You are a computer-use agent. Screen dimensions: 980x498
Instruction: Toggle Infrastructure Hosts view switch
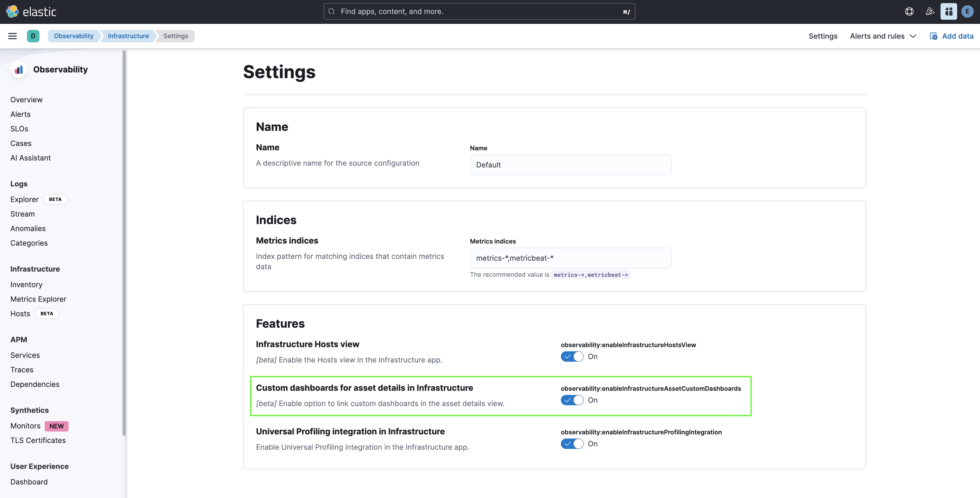(572, 356)
